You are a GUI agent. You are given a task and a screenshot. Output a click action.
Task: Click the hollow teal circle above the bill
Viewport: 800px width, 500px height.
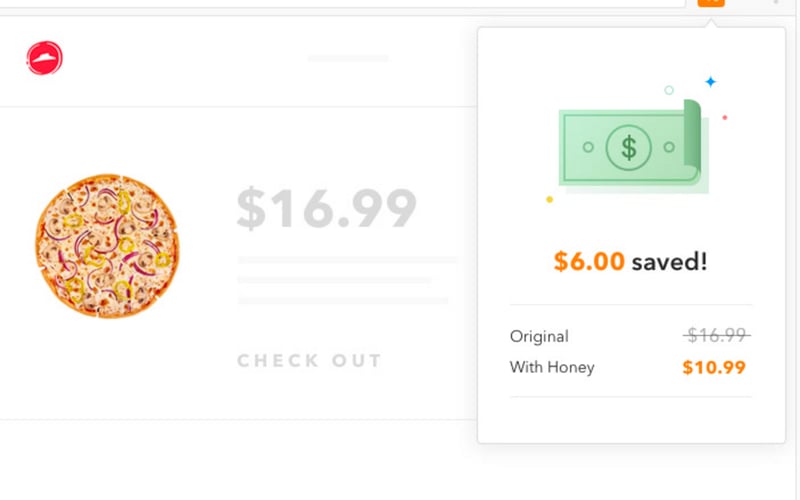coord(669,90)
